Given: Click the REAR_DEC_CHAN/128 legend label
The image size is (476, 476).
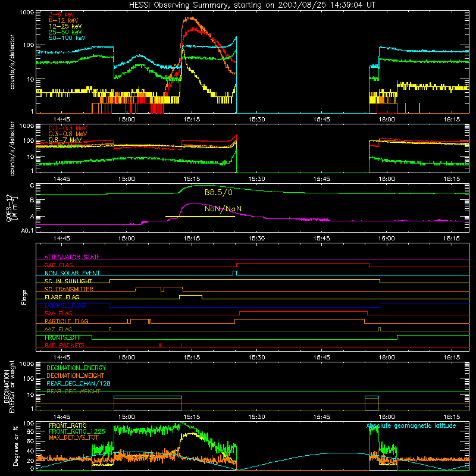Looking at the screenshot, I should pyautogui.click(x=79, y=384).
